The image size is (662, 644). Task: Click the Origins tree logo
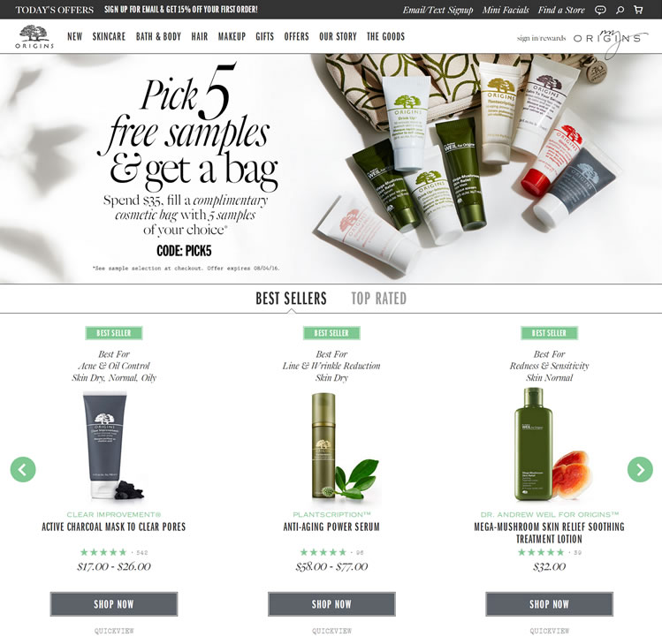(34, 37)
